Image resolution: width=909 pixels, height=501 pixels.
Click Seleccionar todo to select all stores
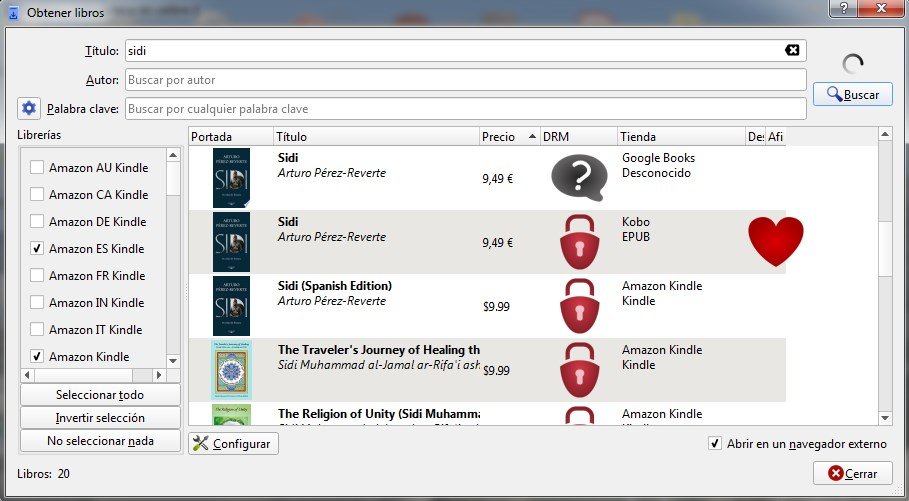[x=100, y=395]
